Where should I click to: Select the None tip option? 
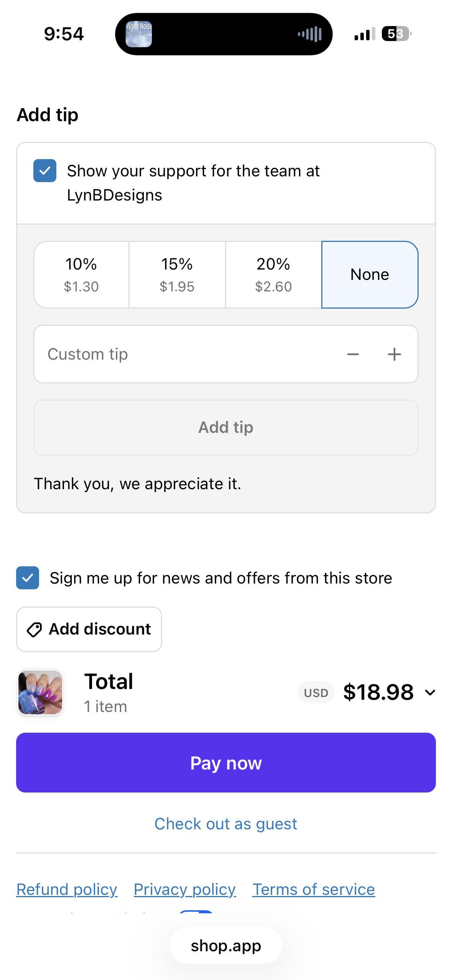[370, 275]
